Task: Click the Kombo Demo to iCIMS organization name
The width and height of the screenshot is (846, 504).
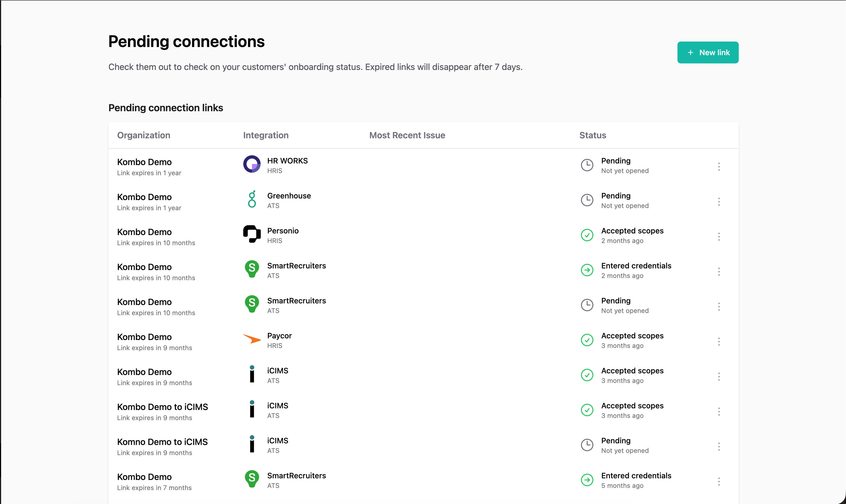Action: tap(163, 406)
